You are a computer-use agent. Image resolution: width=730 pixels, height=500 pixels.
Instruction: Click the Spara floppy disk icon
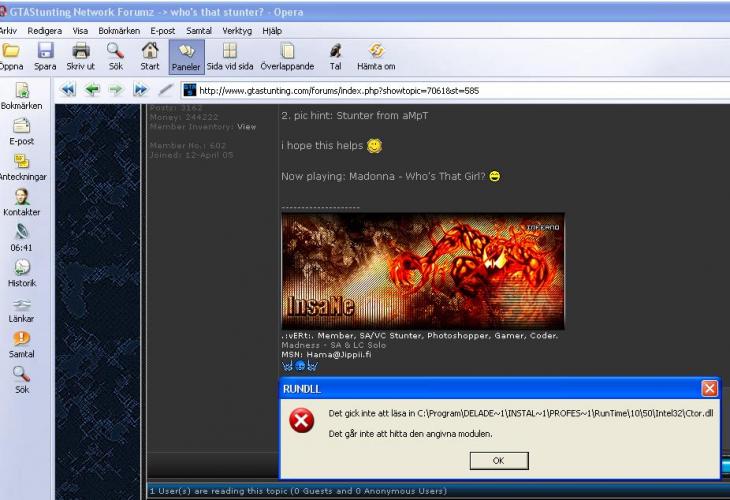pos(45,51)
